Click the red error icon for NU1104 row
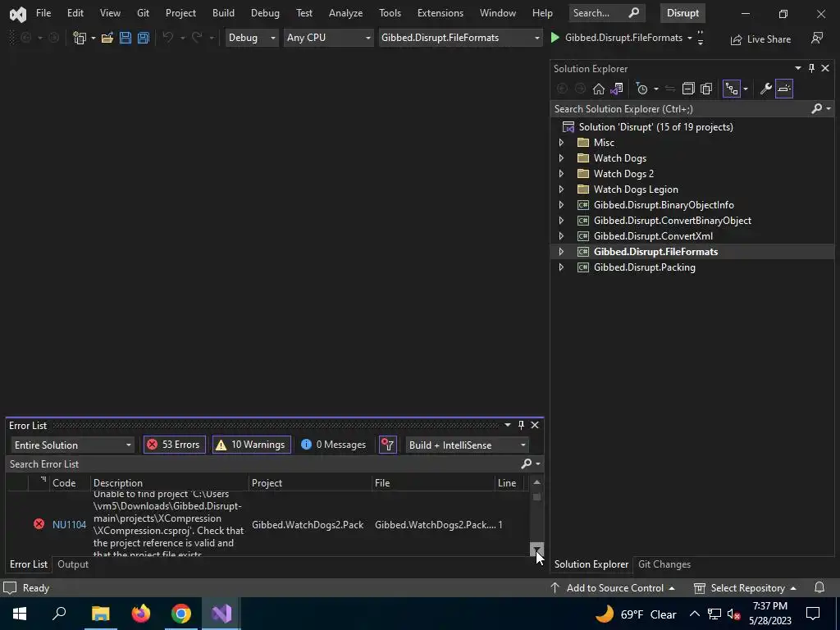The image size is (840, 630). click(x=39, y=524)
